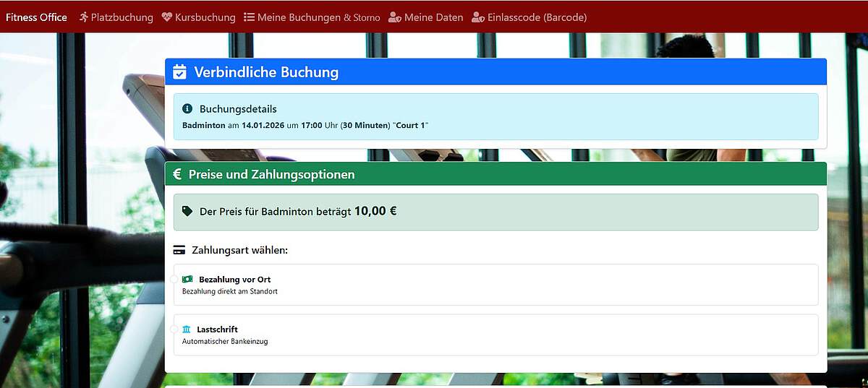Click the heartbeat icon beside Kursbuchung
Viewport: 868px width, 388px height.
coord(167,17)
